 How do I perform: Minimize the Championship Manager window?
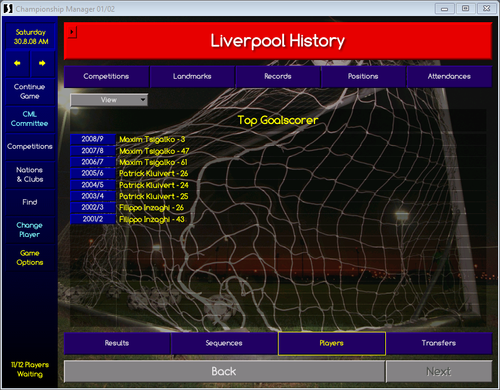444,9
